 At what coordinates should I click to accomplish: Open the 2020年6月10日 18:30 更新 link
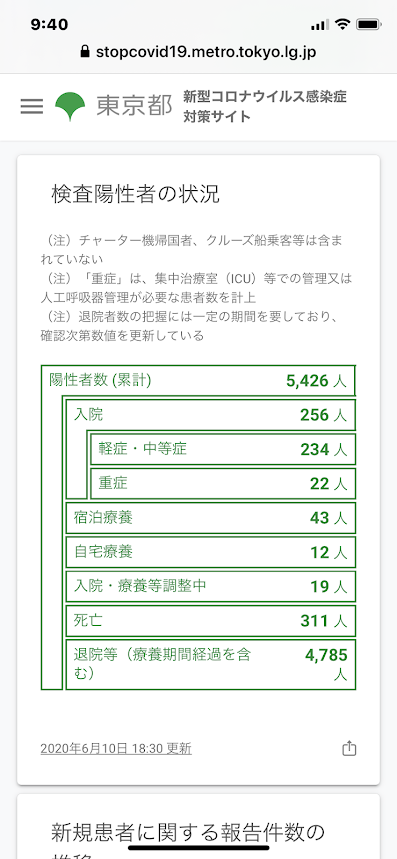tap(116, 748)
